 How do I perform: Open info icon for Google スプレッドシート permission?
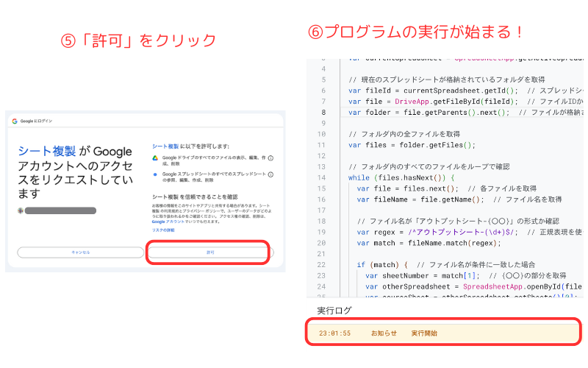(x=270, y=174)
